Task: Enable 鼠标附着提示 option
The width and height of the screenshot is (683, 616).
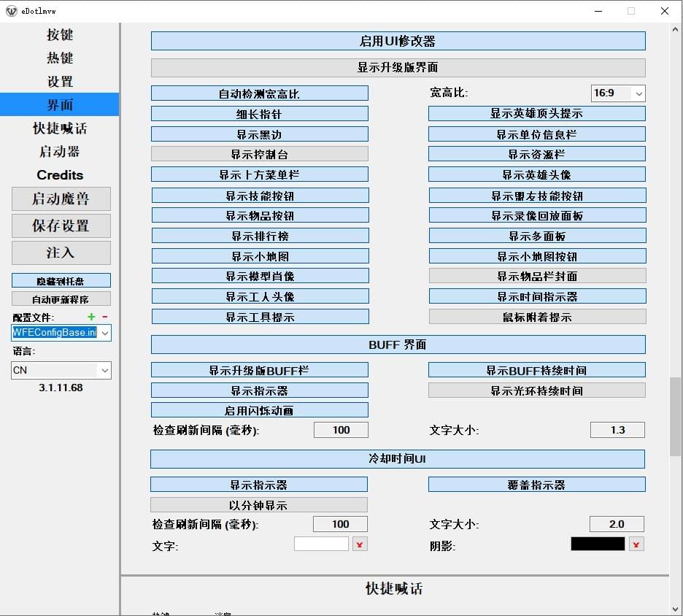Action: tap(536, 317)
